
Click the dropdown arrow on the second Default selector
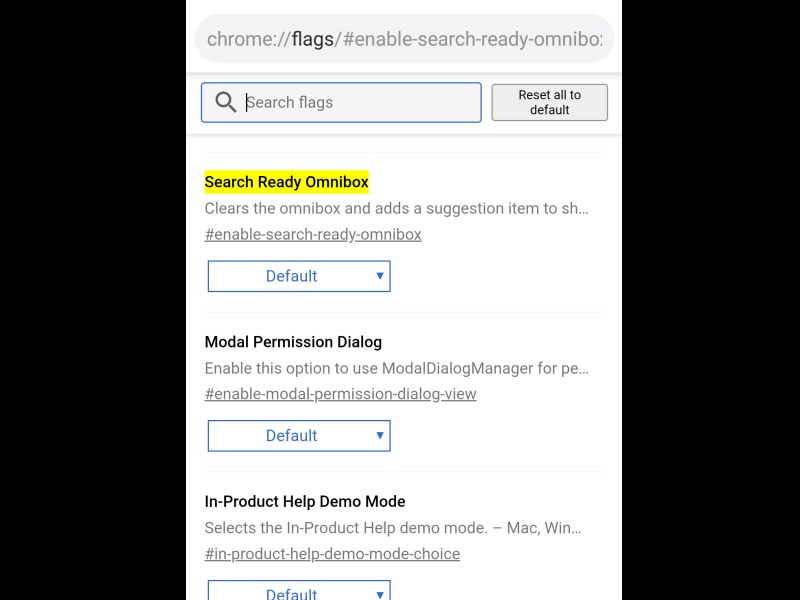[380, 435]
